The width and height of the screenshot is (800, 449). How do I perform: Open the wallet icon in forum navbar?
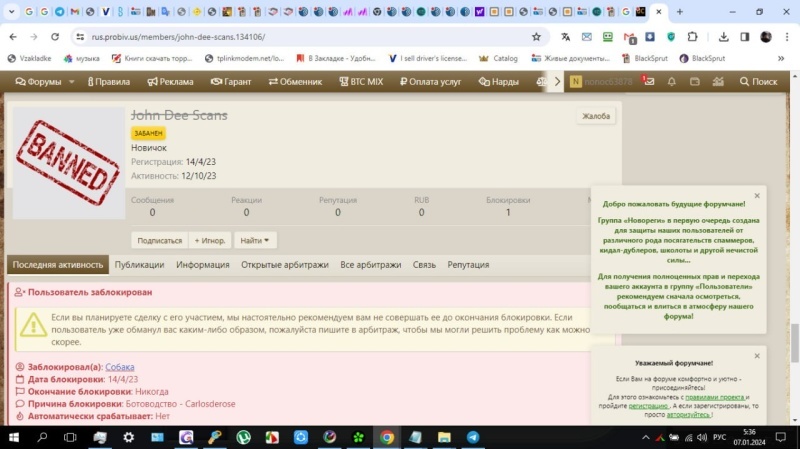pyautogui.click(x=694, y=82)
